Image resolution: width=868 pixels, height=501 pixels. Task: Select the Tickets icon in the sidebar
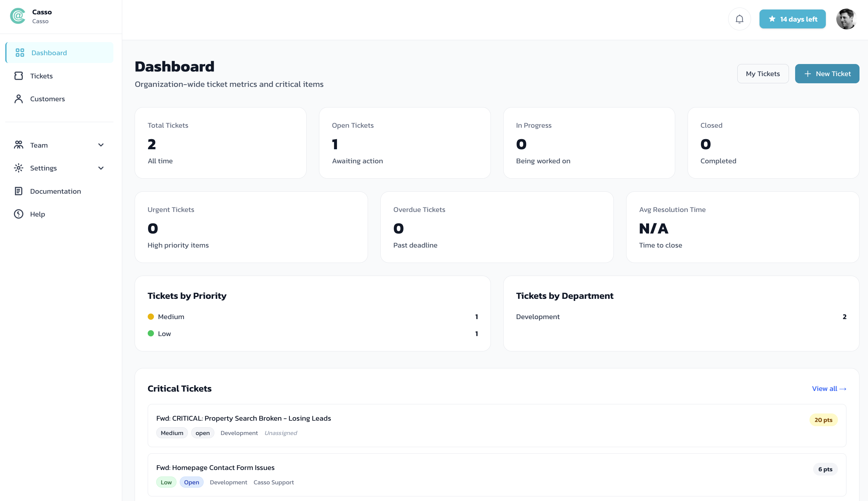(x=19, y=76)
